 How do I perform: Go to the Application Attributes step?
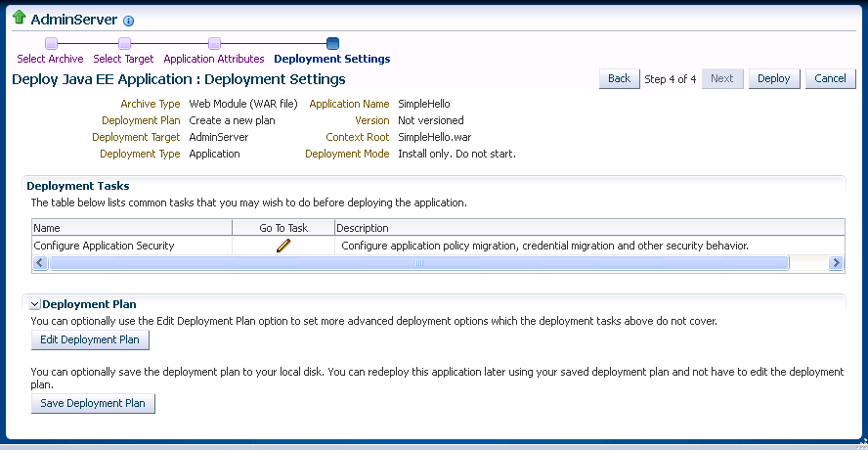pyautogui.click(x=214, y=59)
